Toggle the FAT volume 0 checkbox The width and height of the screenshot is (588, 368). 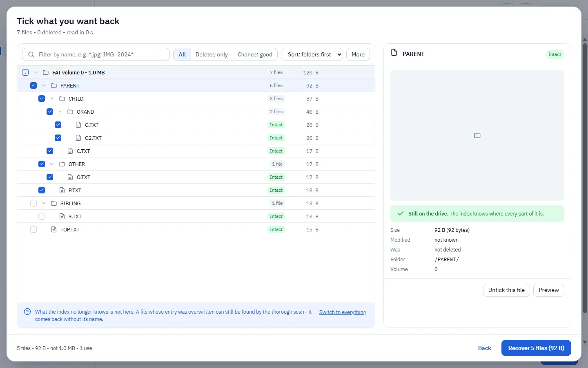[x=25, y=72]
